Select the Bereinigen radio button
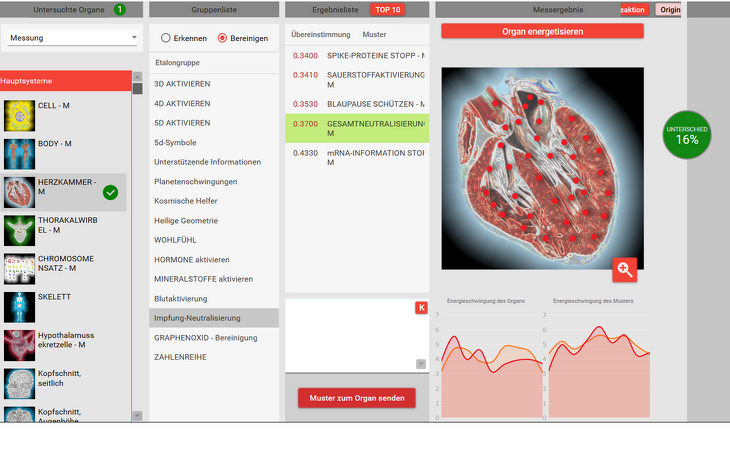Image resolution: width=730 pixels, height=456 pixels. (x=222, y=38)
